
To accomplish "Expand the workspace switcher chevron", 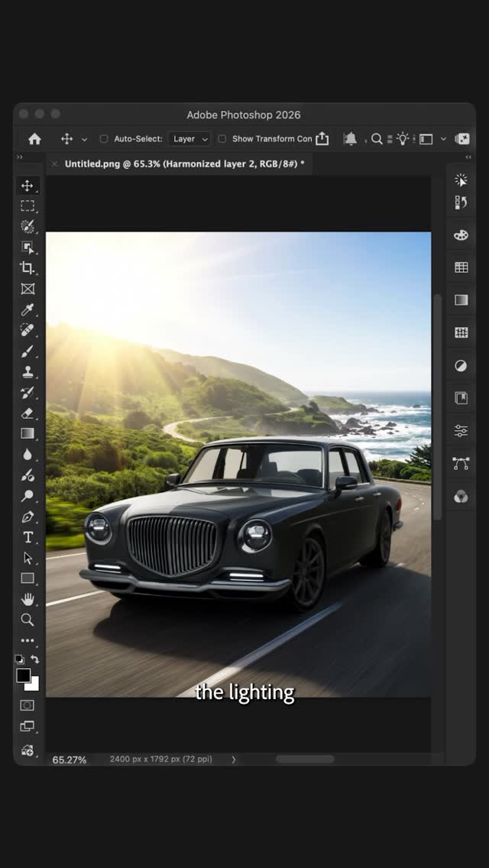I will click(x=443, y=139).
